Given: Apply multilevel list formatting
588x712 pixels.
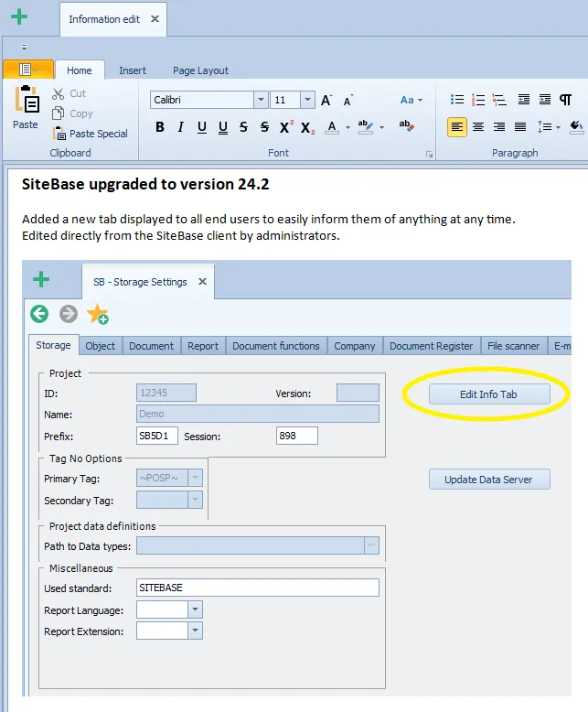Looking at the screenshot, I should tap(499, 100).
